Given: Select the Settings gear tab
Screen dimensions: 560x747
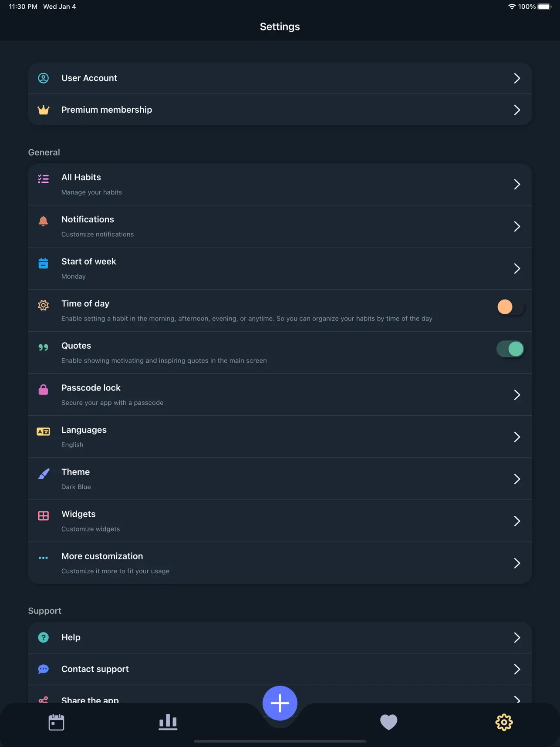Looking at the screenshot, I should [504, 722].
